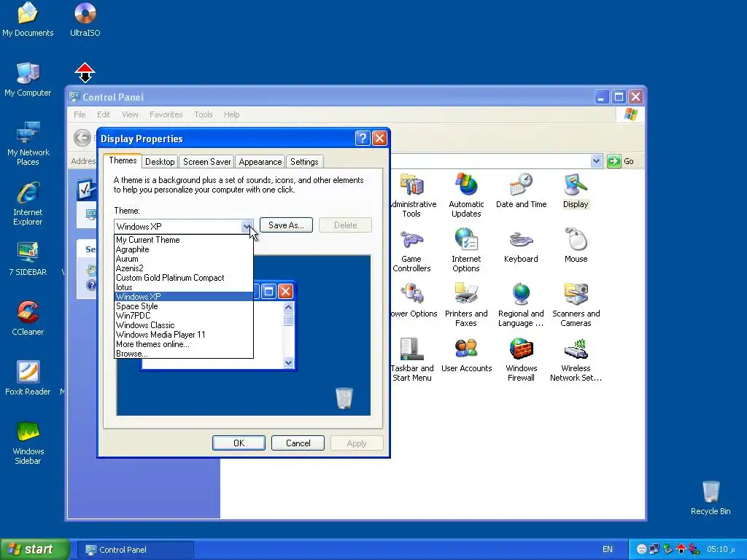The height and width of the screenshot is (560, 747).
Task: Click the help question mark in Display Properties
Action: pos(363,138)
